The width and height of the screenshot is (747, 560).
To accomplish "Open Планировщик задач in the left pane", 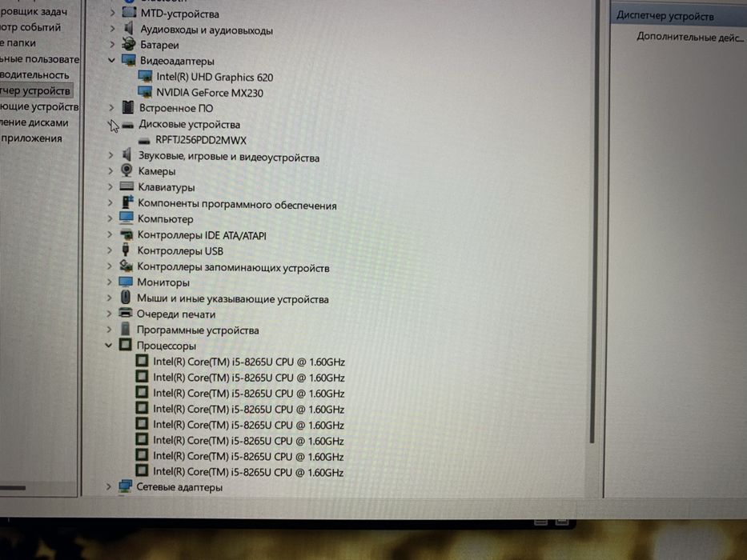I will pos(34,11).
